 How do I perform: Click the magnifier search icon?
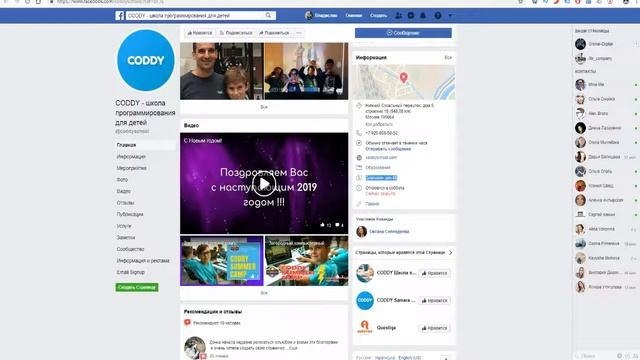[268, 16]
